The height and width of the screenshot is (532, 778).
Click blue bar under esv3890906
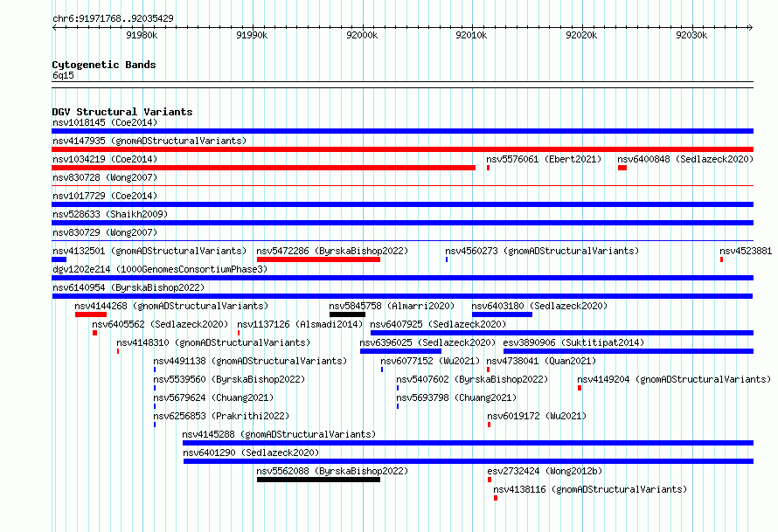tap(629, 351)
